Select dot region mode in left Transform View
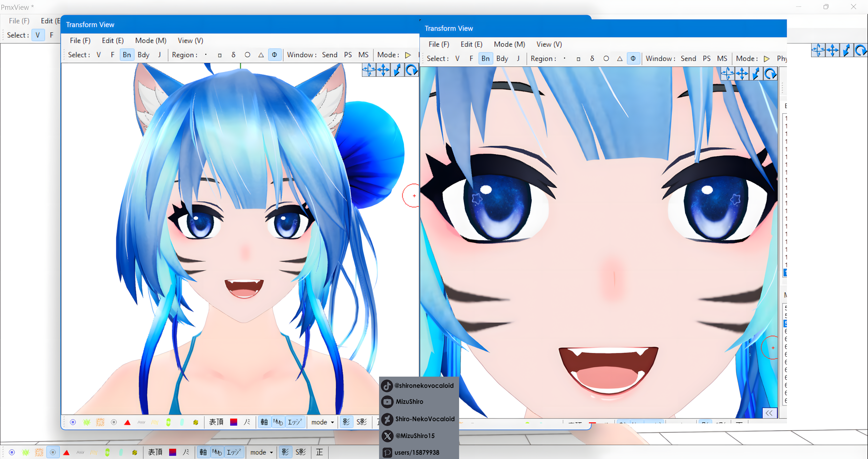This screenshot has height=459, width=868. pyautogui.click(x=206, y=55)
